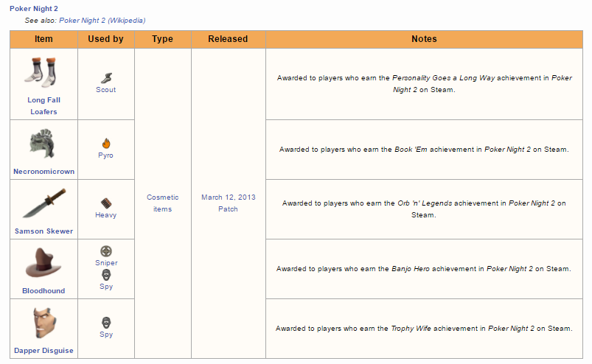Click the Item column header
This screenshot has width=592, height=364.
43,39
